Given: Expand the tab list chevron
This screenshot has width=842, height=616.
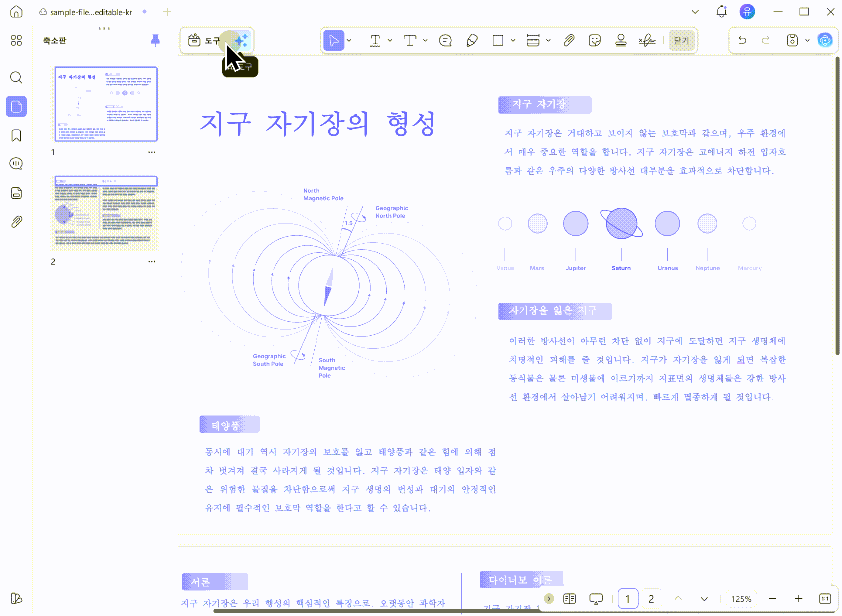Looking at the screenshot, I should [x=695, y=12].
